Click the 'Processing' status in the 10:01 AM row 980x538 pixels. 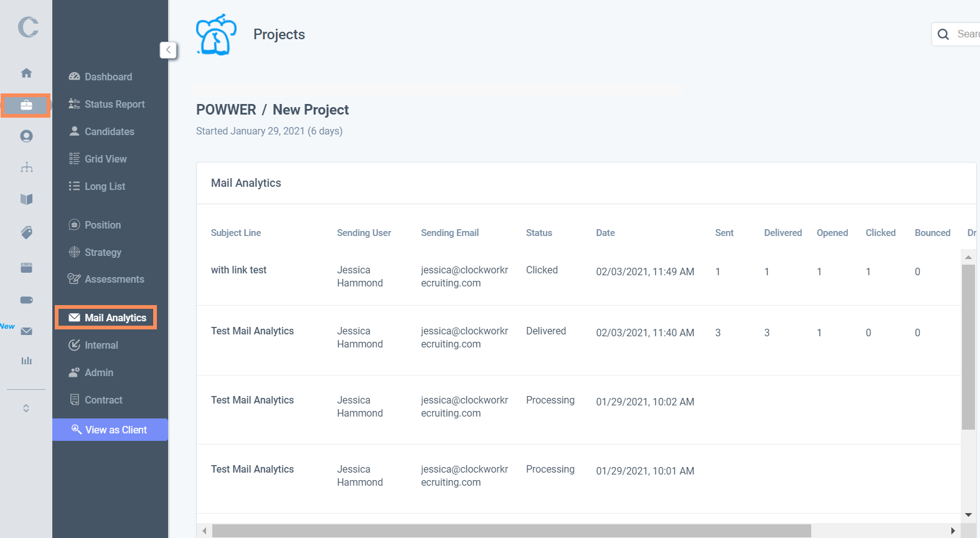tap(550, 469)
